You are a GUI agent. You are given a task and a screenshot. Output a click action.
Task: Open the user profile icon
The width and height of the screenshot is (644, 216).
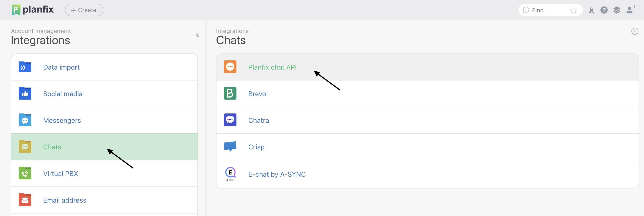(629, 10)
